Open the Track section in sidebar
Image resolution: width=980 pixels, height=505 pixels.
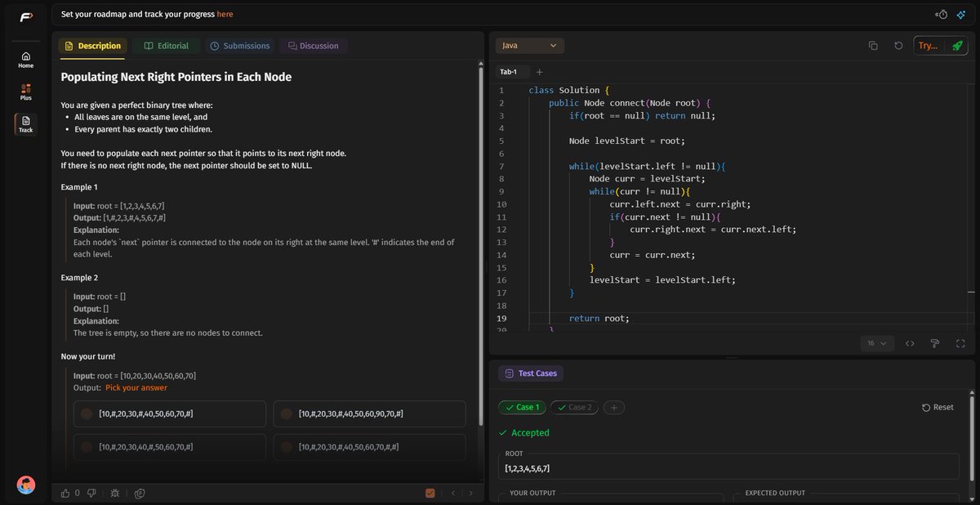pos(25,124)
